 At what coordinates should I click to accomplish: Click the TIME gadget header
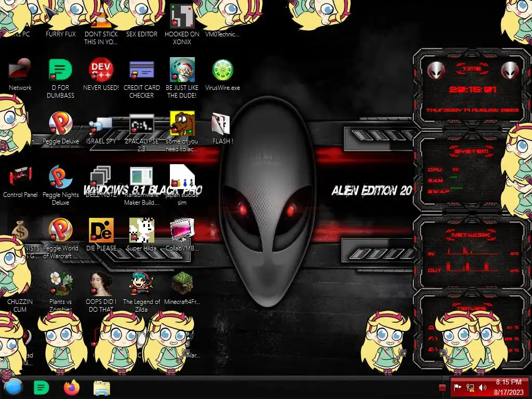coord(472,69)
